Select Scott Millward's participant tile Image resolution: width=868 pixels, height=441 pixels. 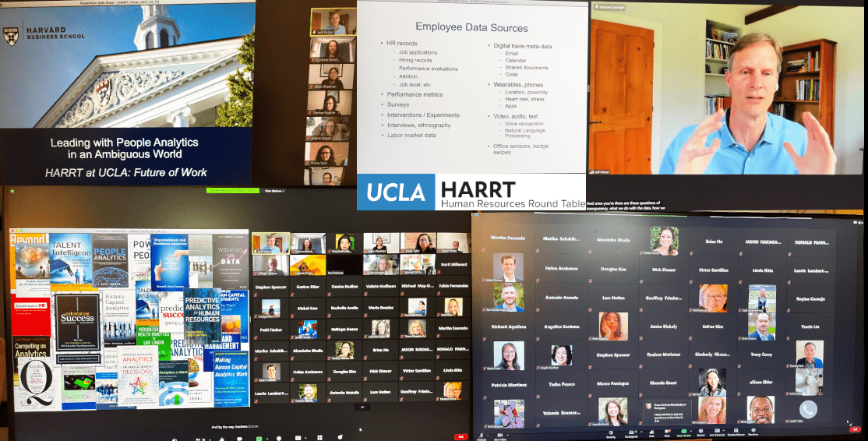click(452, 265)
